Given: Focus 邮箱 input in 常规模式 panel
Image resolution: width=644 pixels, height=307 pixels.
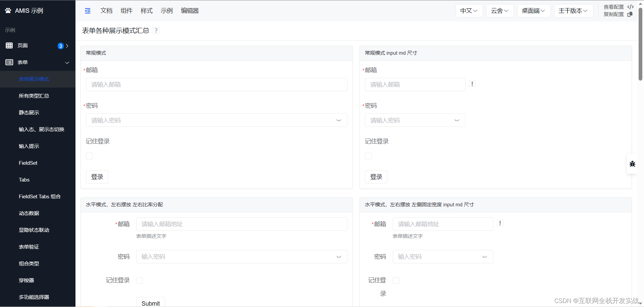Looking at the screenshot, I should pyautogui.click(x=217, y=85).
